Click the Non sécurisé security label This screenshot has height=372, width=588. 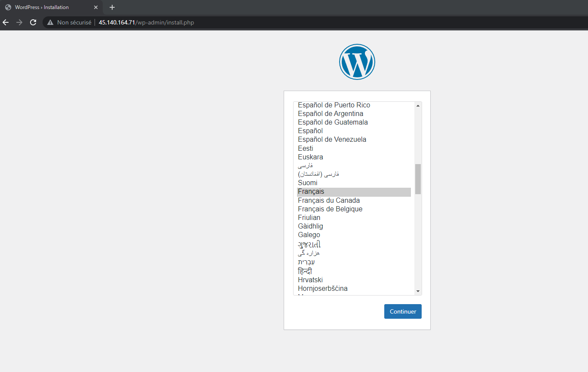tap(74, 22)
